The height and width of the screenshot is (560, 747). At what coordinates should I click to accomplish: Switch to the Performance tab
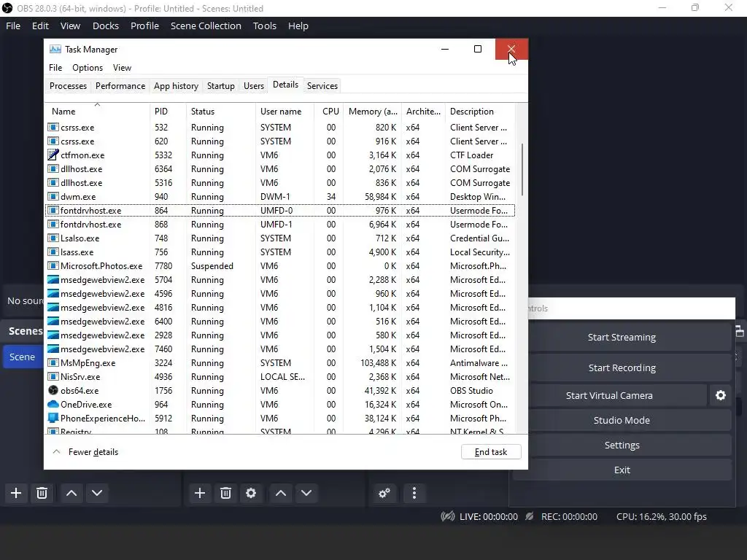pyautogui.click(x=120, y=86)
